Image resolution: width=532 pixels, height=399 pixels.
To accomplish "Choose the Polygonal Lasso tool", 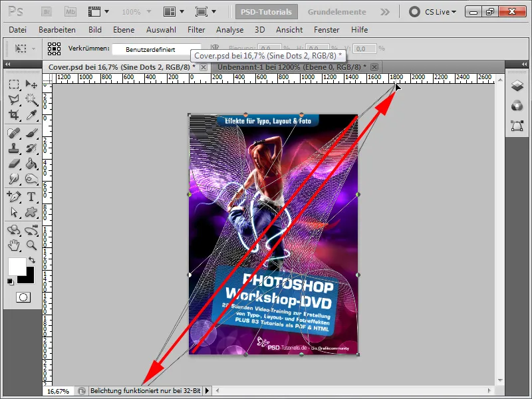I will [13, 99].
